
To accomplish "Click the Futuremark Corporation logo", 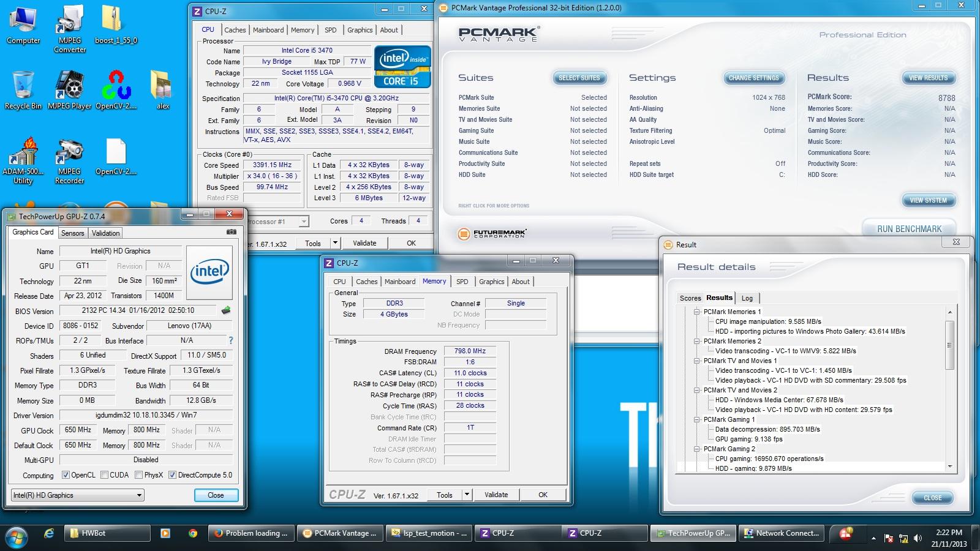I will pos(492,233).
